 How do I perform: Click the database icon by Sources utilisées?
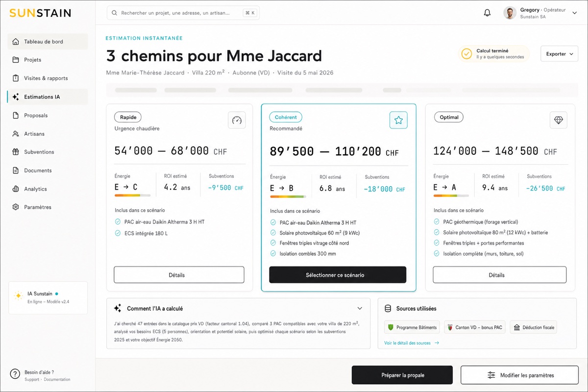388,309
